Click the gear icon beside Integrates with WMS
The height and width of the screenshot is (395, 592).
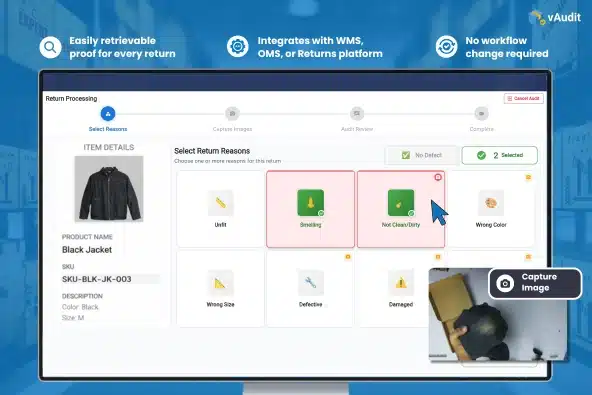click(237, 46)
